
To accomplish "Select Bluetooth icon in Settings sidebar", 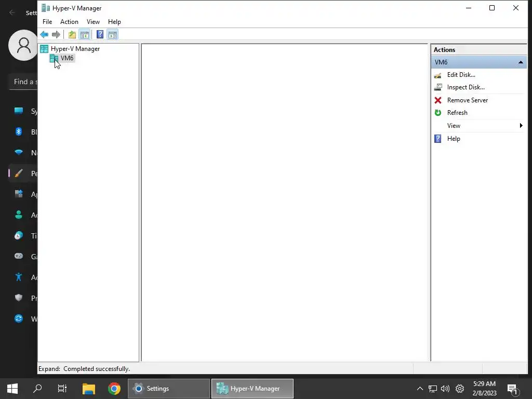I will pyautogui.click(x=19, y=131).
